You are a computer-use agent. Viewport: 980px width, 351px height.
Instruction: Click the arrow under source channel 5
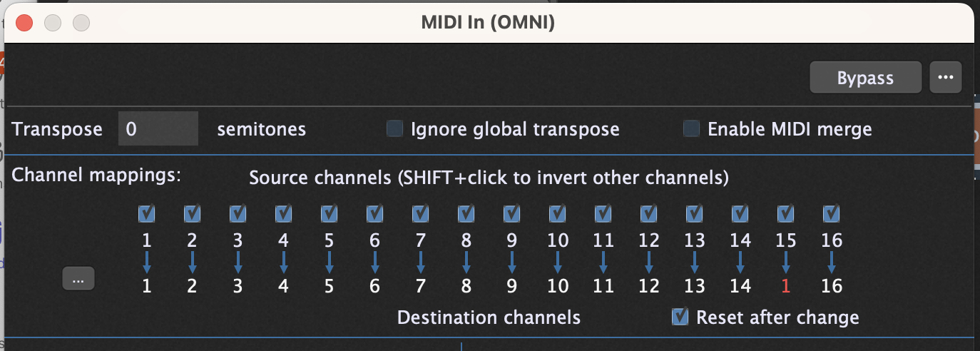coord(329,262)
